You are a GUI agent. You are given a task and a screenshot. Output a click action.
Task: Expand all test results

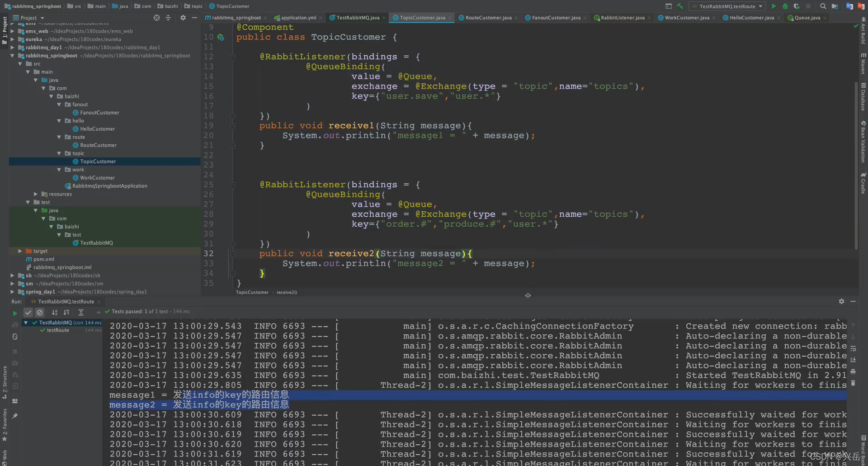click(81, 312)
